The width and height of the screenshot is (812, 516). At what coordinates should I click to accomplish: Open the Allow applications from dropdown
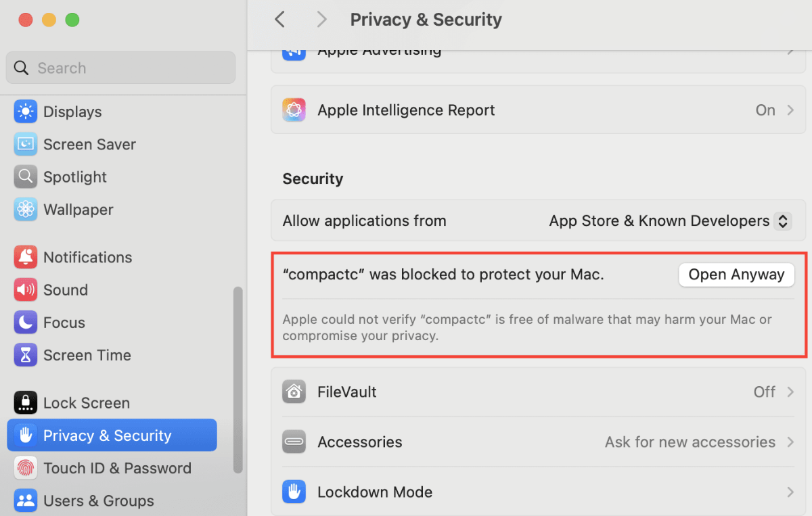tap(782, 221)
